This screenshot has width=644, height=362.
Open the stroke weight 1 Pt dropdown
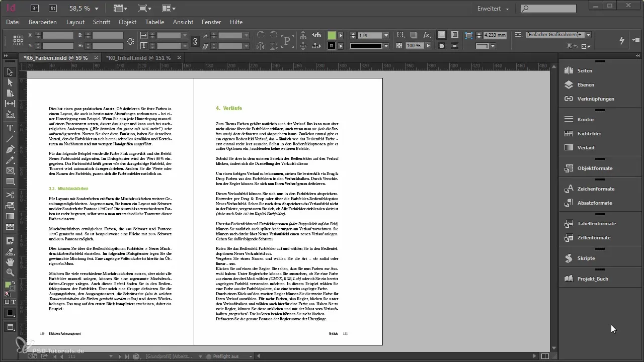coord(386,36)
